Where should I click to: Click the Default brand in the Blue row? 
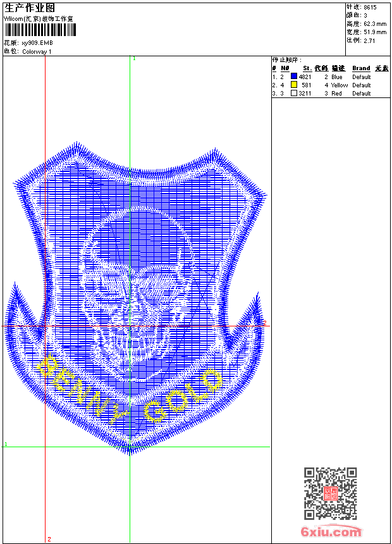click(x=362, y=77)
